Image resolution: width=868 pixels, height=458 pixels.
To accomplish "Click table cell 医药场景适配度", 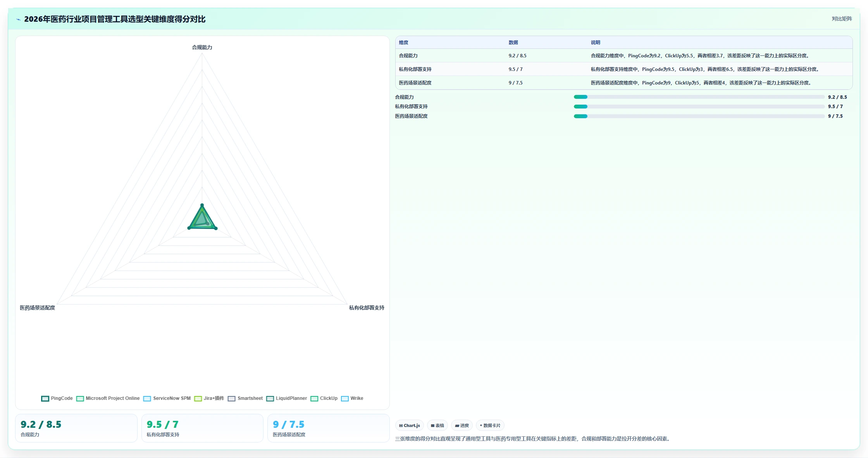I will point(415,83).
